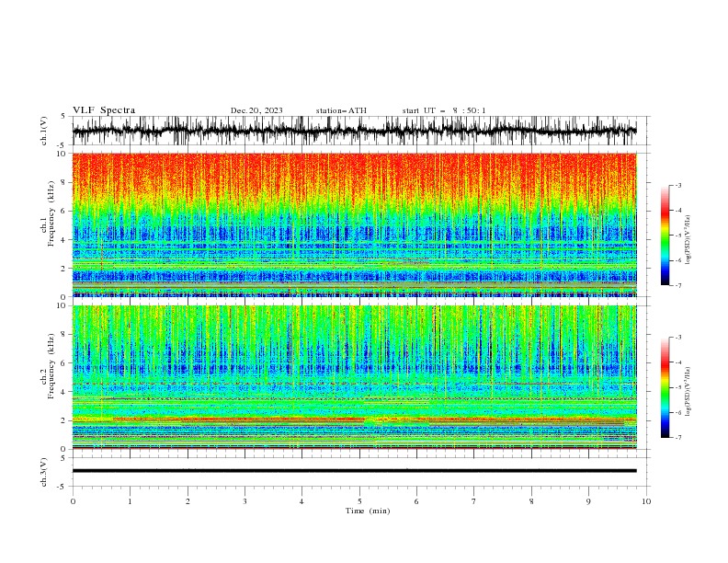Click time axis tick label "6"

pyautogui.click(x=416, y=501)
